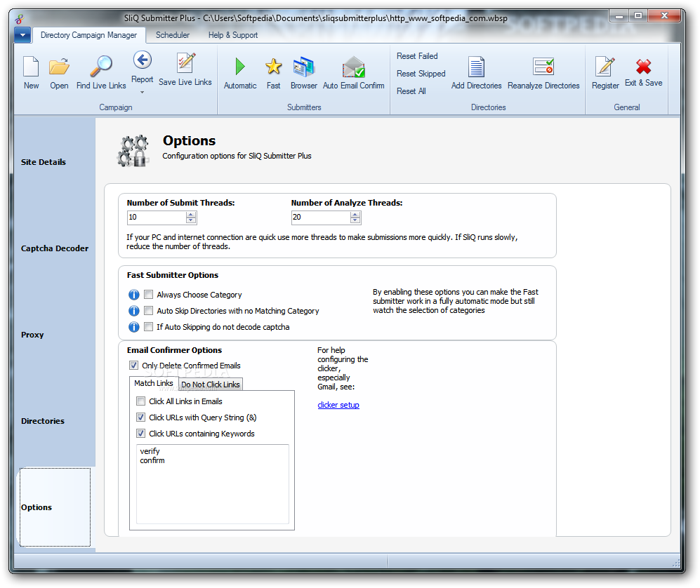Viewport: 700px width, 588px height.
Task: Click the Find Live Links magnifier icon
Action: [101, 67]
